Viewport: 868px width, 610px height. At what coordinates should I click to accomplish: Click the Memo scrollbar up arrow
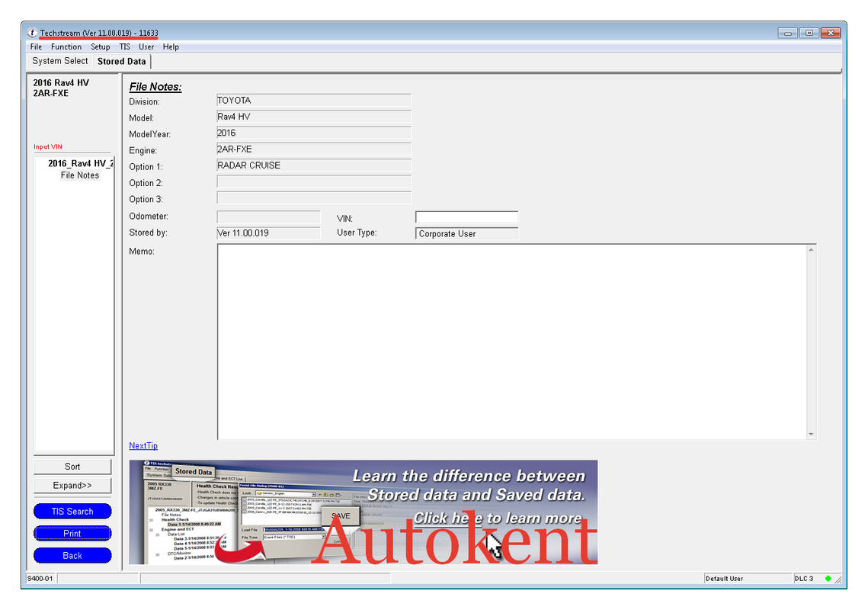click(x=811, y=250)
